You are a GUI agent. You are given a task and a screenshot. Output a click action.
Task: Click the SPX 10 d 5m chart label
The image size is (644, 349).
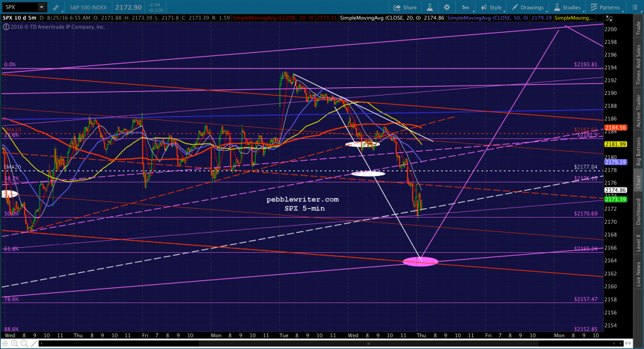pos(19,18)
